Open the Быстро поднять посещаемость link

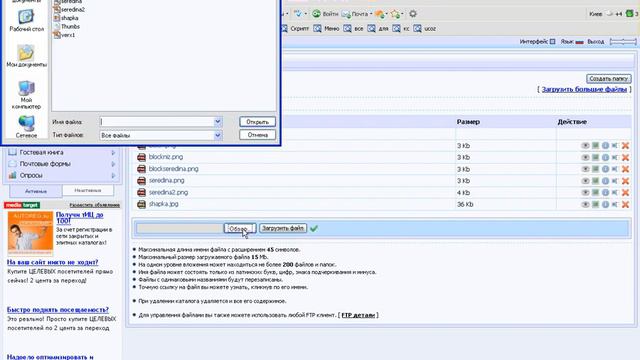click(x=58, y=310)
